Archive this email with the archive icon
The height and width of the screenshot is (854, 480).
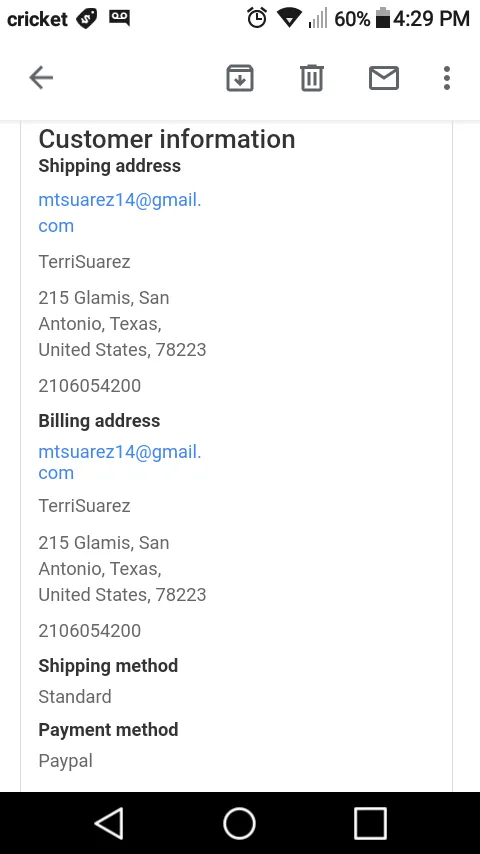240,78
